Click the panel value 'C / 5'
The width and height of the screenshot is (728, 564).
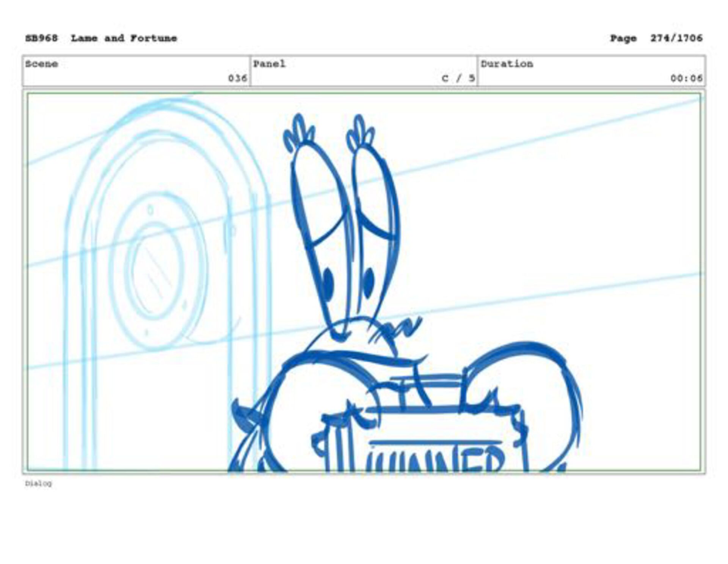point(458,79)
